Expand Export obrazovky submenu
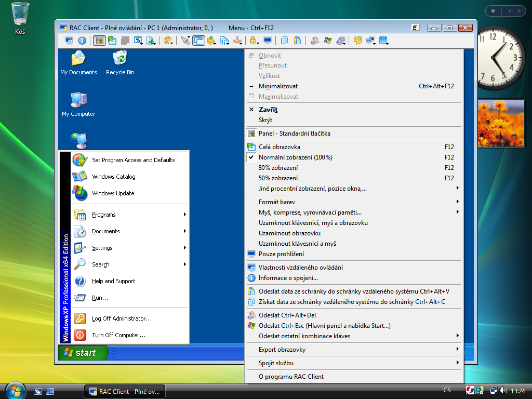Viewport: 532px width, 399px height. point(354,350)
